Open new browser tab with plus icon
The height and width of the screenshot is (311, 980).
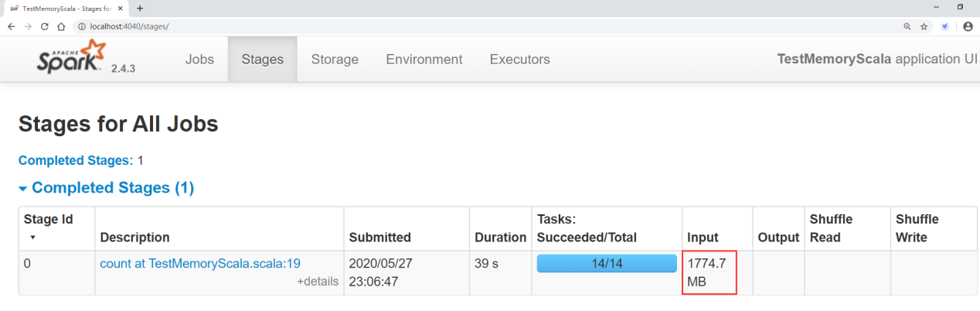(140, 8)
